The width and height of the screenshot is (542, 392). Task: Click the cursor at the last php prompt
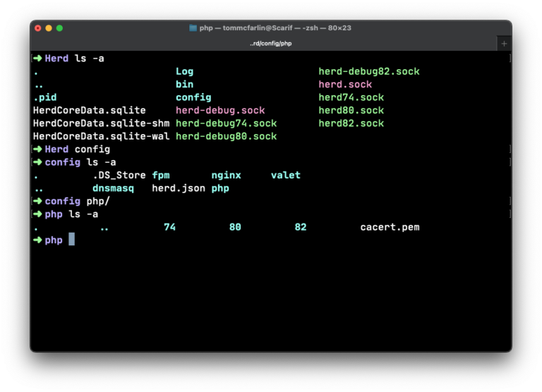(x=71, y=239)
